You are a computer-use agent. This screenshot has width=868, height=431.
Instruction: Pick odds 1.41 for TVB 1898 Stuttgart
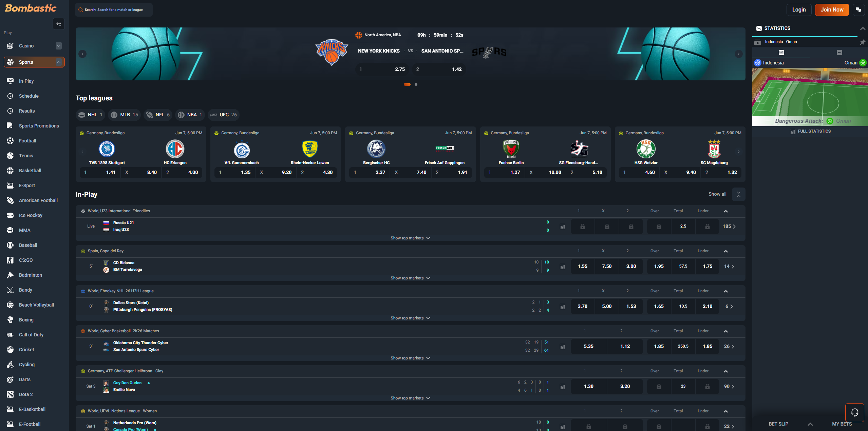point(100,173)
